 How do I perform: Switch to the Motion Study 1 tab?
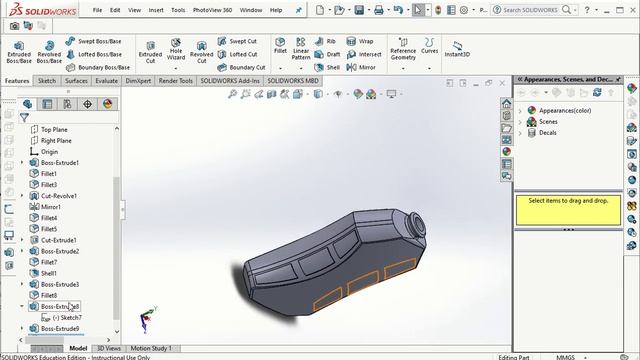pyautogui.click(x=151, y=349)
